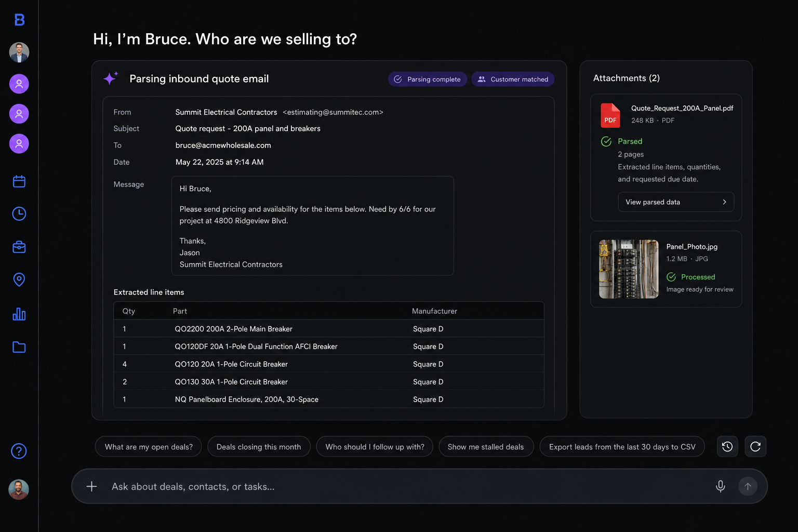798x532 pixels.
Task: Click the sparkle icon beside Parsing inbound quote email
Action: point(110,78)
